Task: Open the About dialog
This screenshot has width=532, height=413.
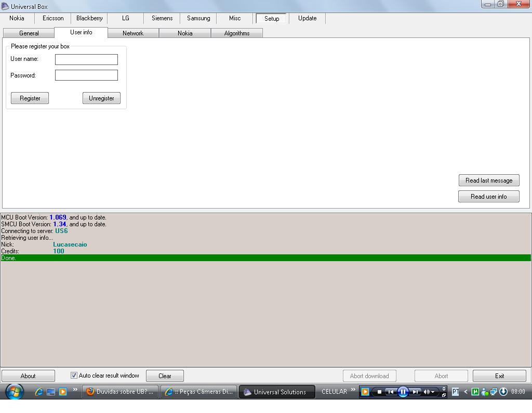Action: coord(28,376)
